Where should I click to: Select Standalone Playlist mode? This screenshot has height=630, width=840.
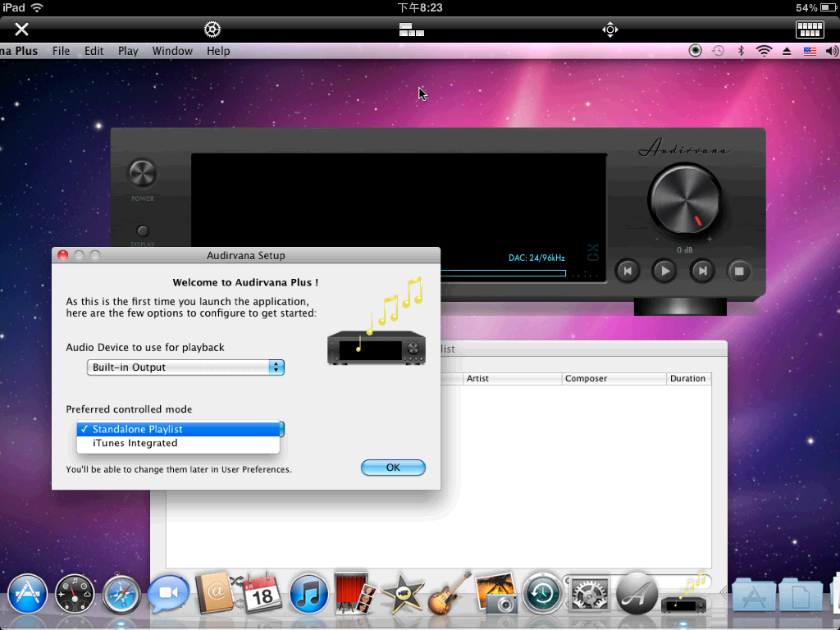click(178, 429)
